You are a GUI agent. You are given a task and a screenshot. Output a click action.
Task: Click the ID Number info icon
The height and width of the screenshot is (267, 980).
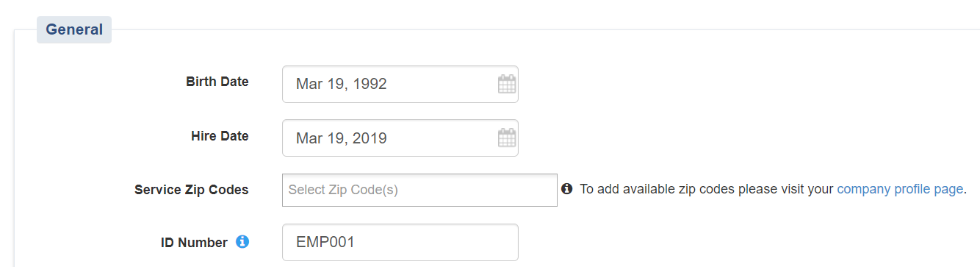(x=242, y=241)
